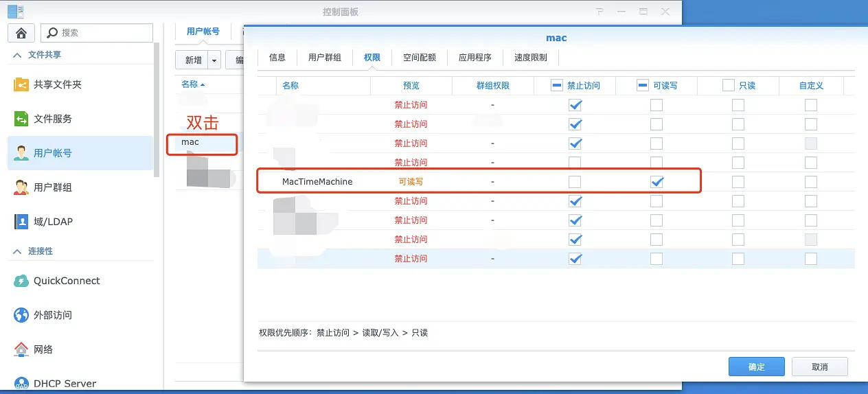Open 外部访问 globe icon
The width and height of the screenshot is (868, 394).
21,315
